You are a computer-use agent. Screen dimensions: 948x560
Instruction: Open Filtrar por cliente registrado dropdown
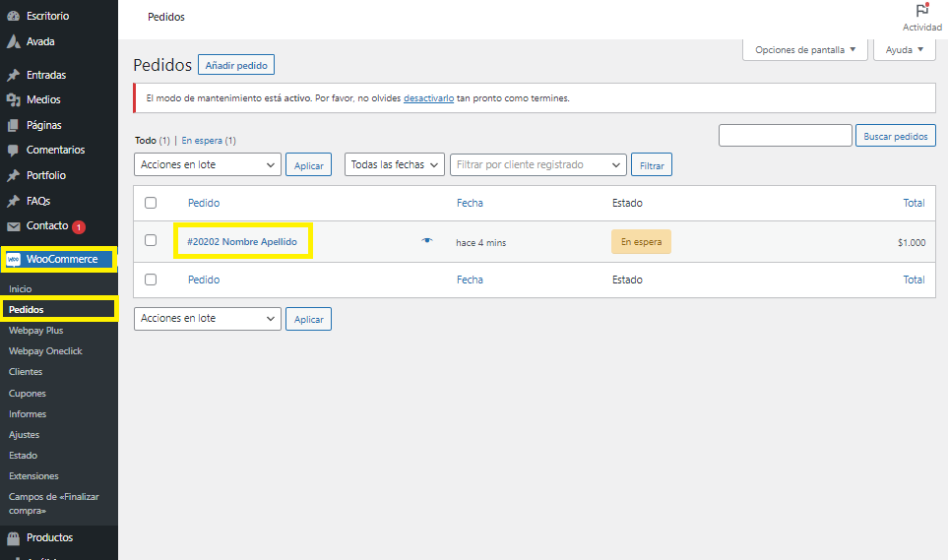tap(537, 165)
